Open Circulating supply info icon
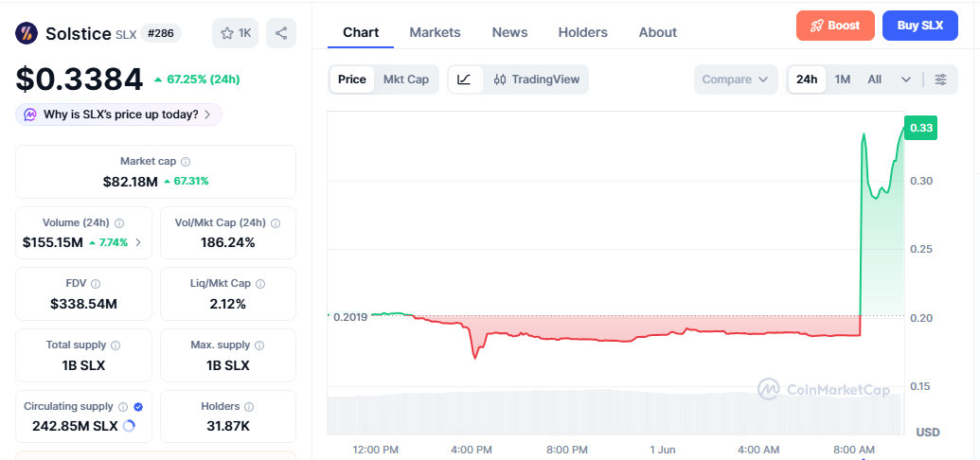This screenshot has width=980, height=460. (x=123, y=406)
